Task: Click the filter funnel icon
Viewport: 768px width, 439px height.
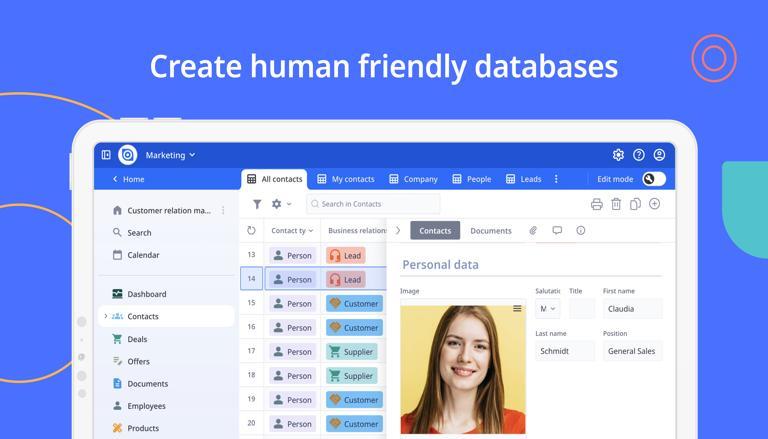Action: point(257,204)
